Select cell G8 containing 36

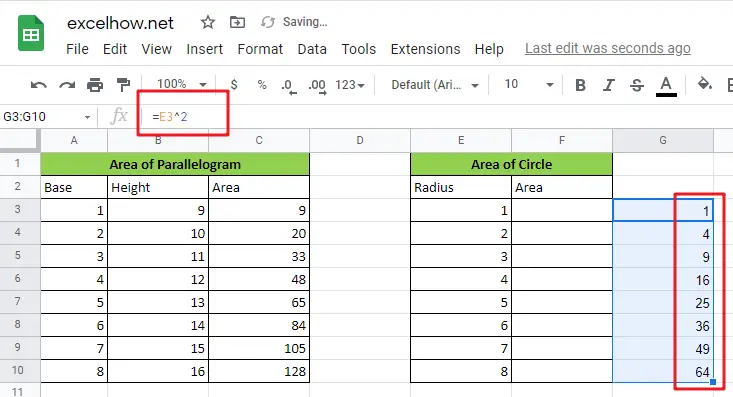tap(663, 325)
